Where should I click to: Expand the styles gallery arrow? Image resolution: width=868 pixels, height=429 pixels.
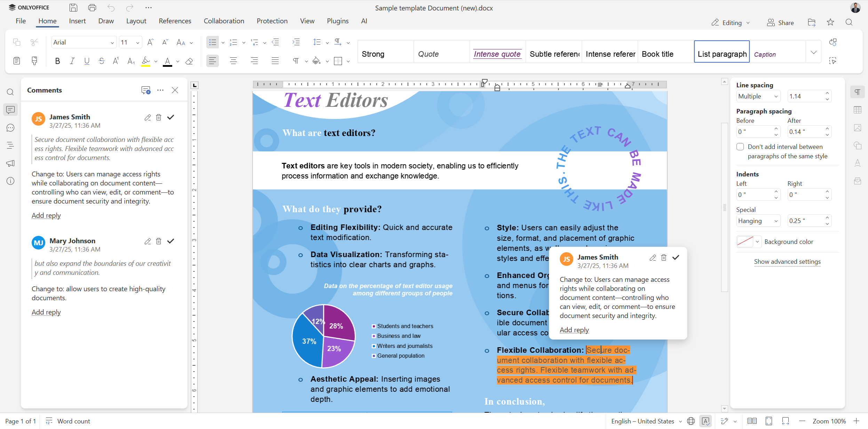click(x=813, y=52)
